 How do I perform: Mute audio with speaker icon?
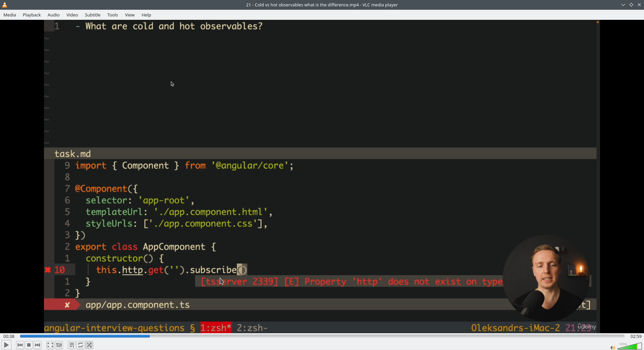click(x=612, y=347)
